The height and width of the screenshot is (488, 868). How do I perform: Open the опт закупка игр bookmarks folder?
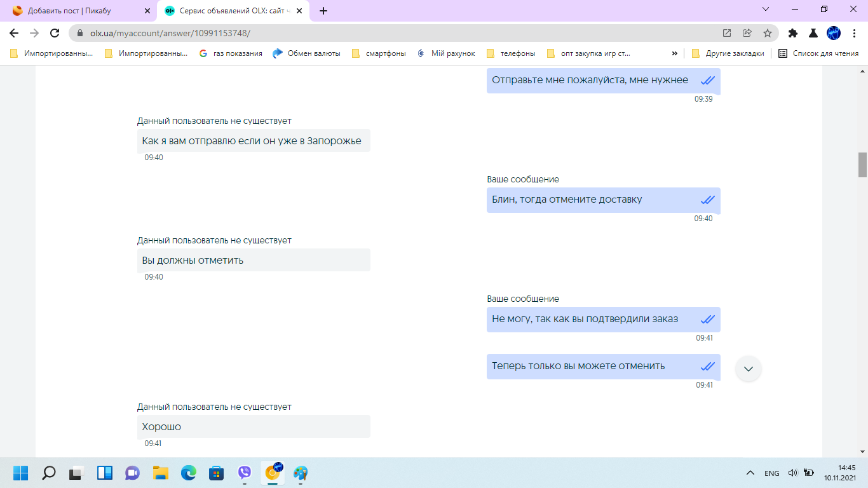[588, 53]
